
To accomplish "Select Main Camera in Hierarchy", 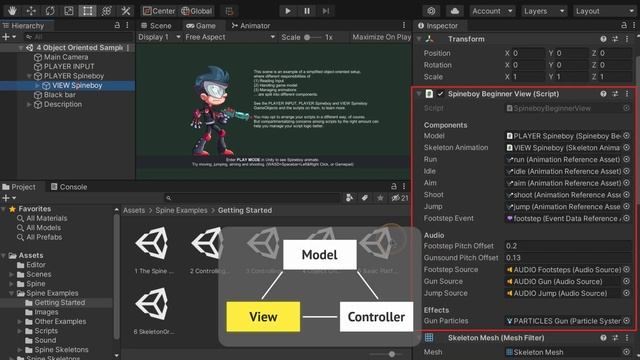I will click(66, 57).
